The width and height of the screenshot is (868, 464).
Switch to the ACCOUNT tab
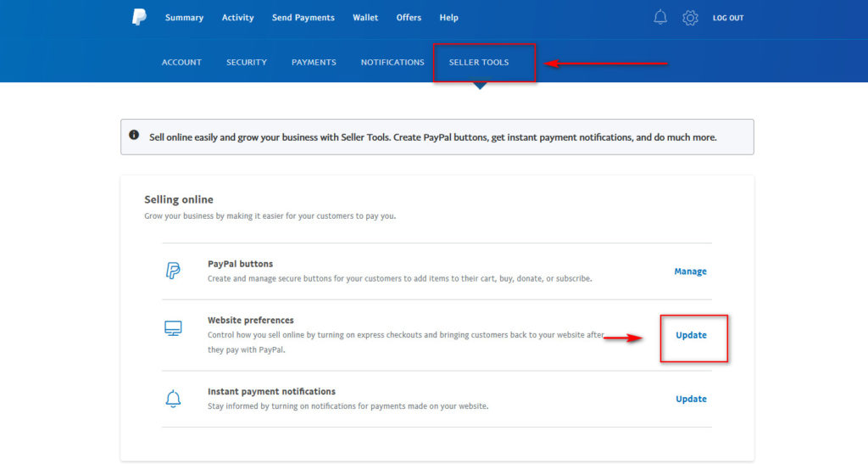[181, 62]
